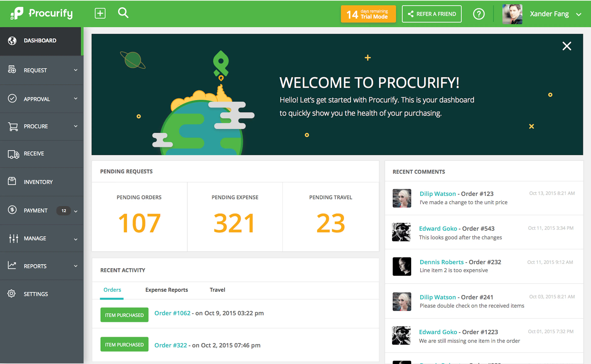Open Order #1062 link
Screen dimensions: 591x364
[x=172, y=313]
